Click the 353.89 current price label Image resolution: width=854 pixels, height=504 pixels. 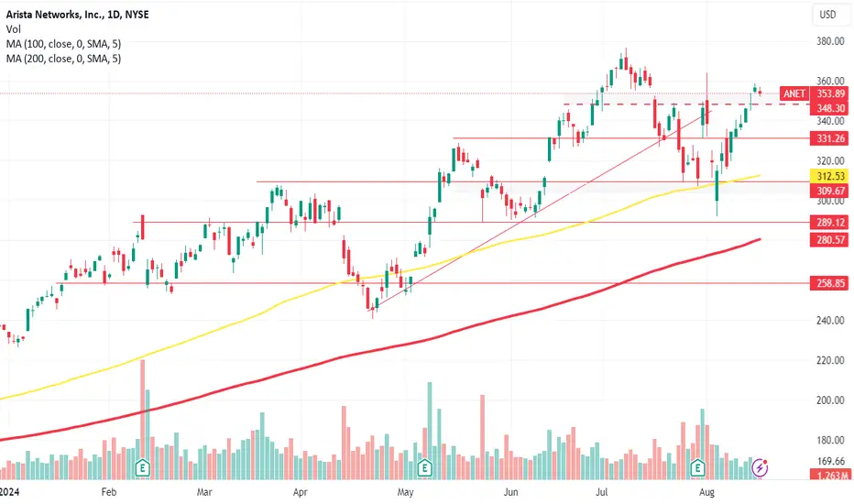click(830, 93)
